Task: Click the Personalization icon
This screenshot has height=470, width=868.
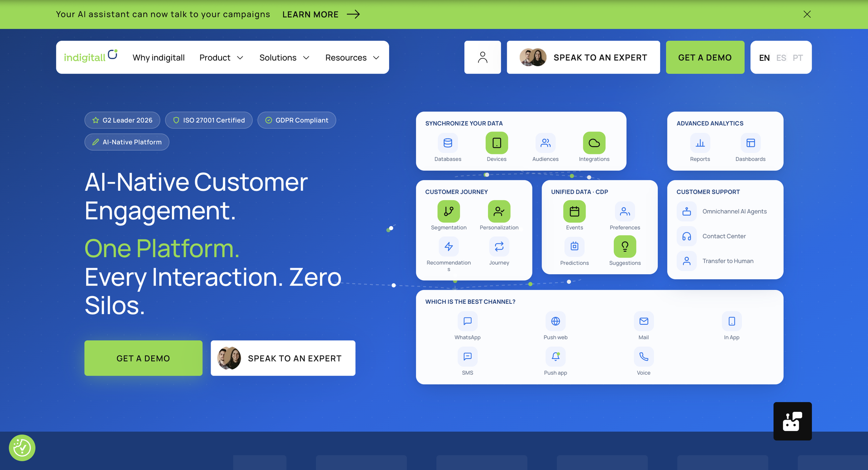Action: pos(499,211)
